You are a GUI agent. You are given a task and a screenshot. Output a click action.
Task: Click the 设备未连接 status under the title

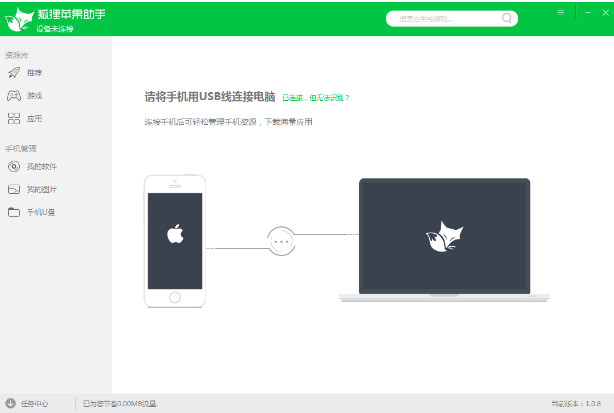55,29
